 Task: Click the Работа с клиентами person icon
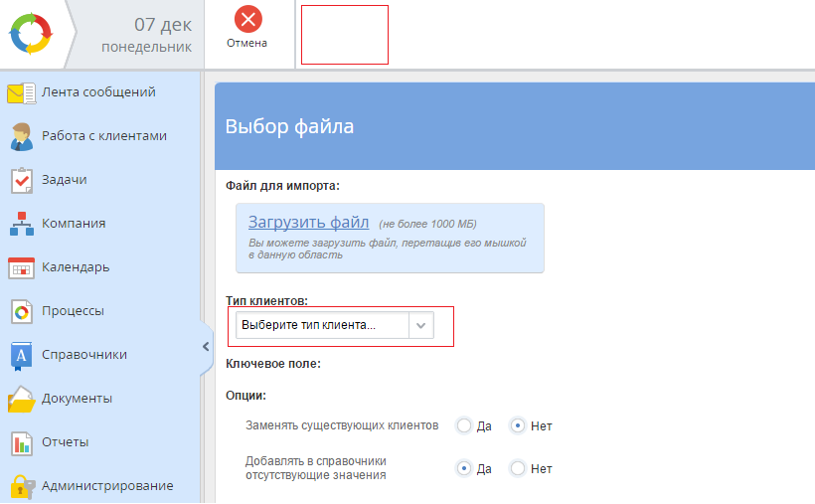[x=21, y=136]
